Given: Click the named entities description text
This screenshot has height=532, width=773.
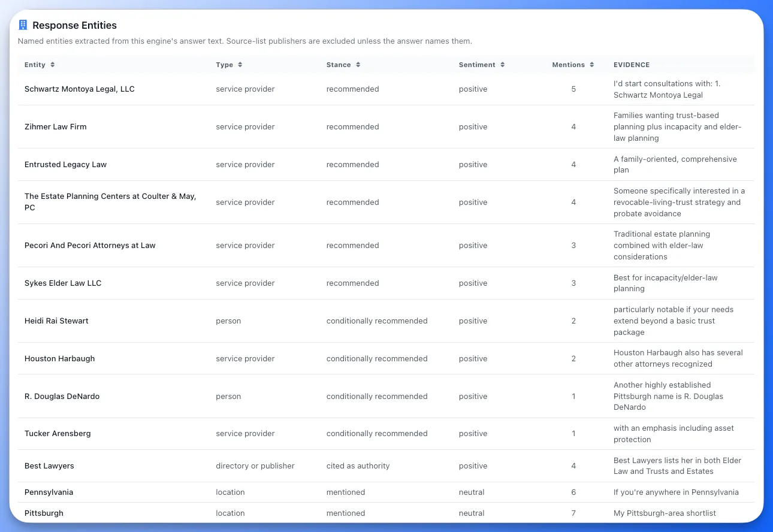Looking at the screenshot, I should tap(245, 41).
